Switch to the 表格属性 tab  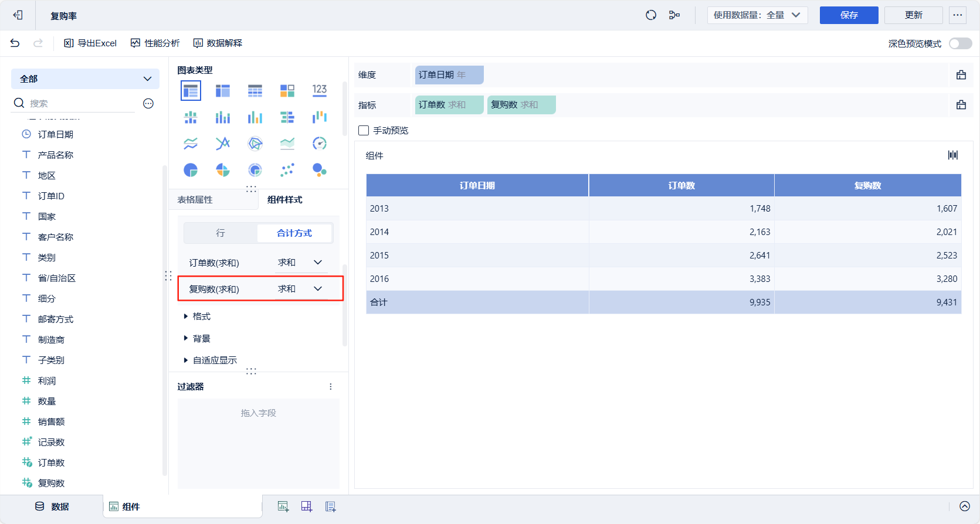click(x=195, y=200)
